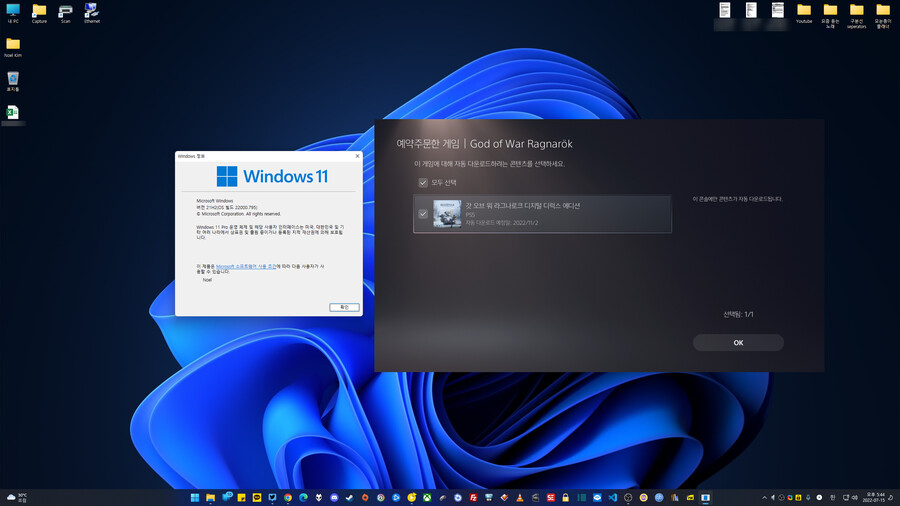The image size is (900, 506).
Task: Click 확인 in the Windows 정보 dialog
Action: [x=344, y=307]
